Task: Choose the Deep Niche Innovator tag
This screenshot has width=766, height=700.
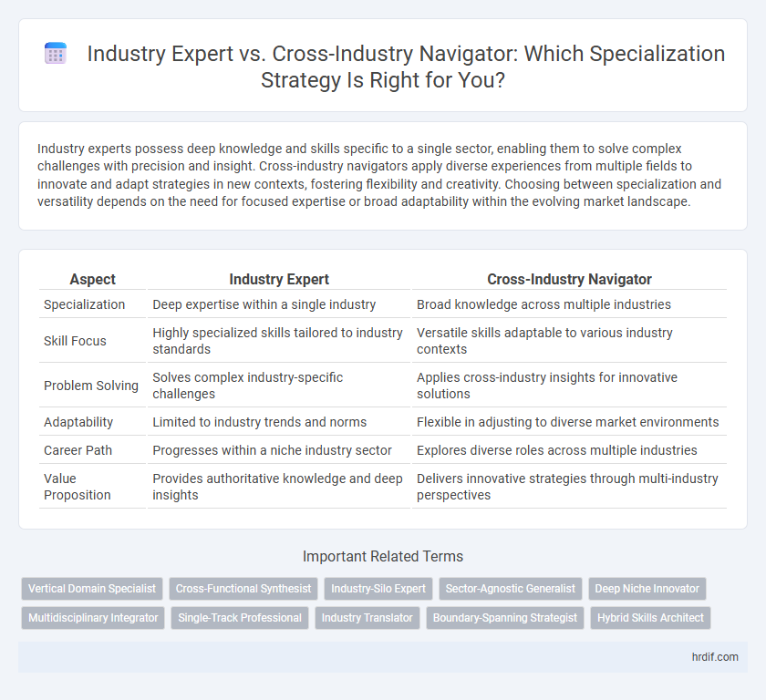Action: pos(647,589)
